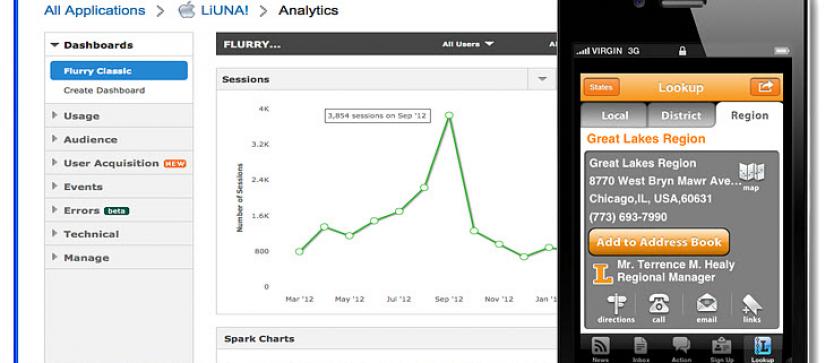
Task: Expand the Technical section
Action: (119, 234)
